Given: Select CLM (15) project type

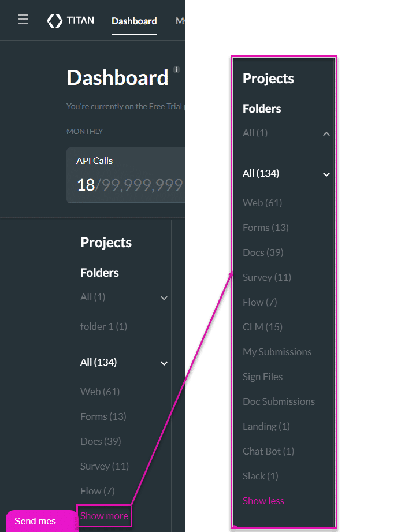Looking at the screenshot, I should click(x=262, y=327).
